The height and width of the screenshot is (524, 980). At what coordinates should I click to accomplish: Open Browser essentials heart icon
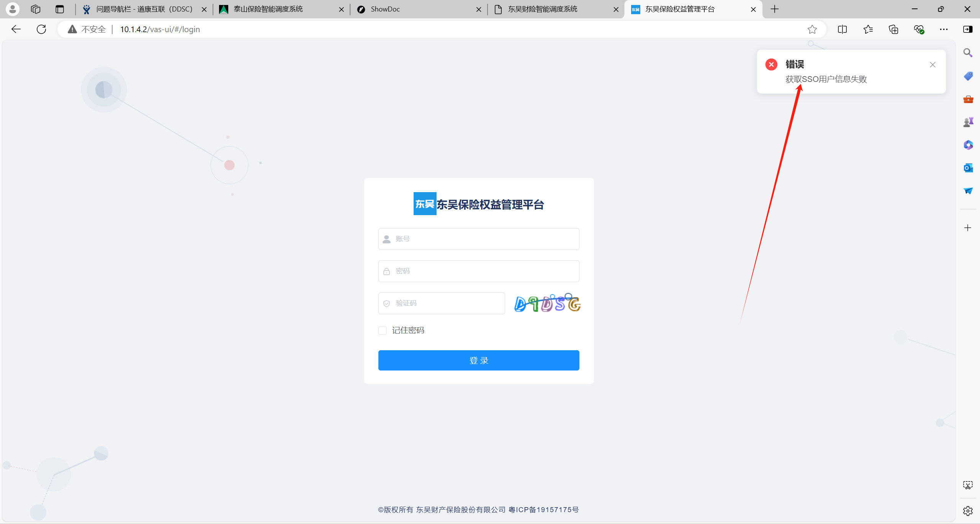pyautogui.click(x=919, y=29)
